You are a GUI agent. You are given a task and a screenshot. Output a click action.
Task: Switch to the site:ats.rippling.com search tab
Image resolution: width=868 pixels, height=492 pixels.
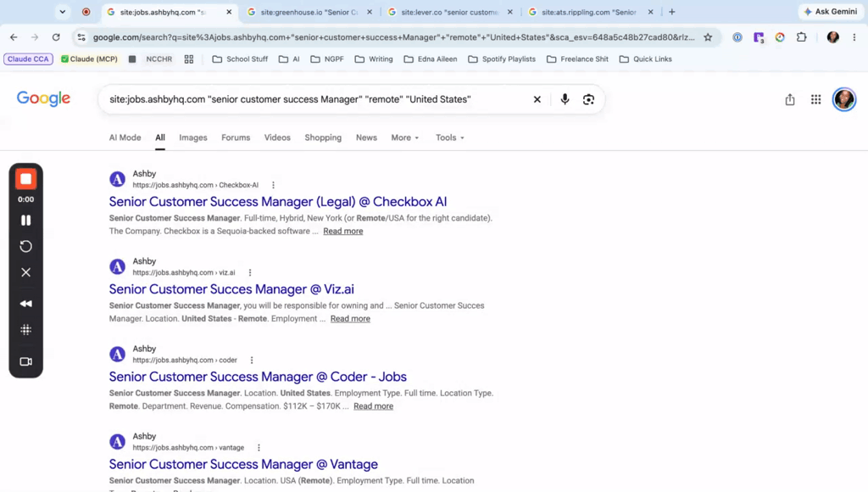coord(590,12)
